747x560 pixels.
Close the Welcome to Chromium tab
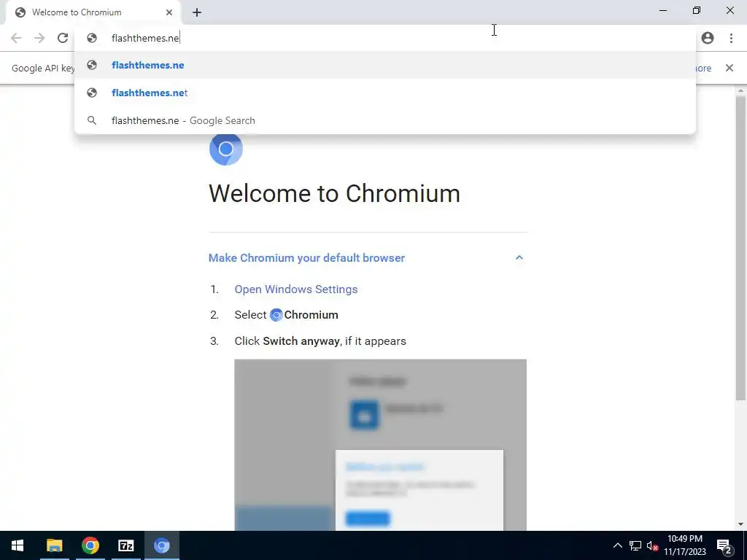point(169,12)
